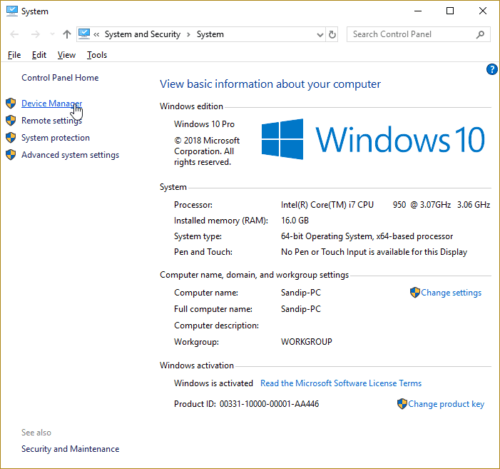Image resolution: width=500 pixels, height=469 pixels.
Task: Read the Microsoft Software License Terms link
Action: 341,383
